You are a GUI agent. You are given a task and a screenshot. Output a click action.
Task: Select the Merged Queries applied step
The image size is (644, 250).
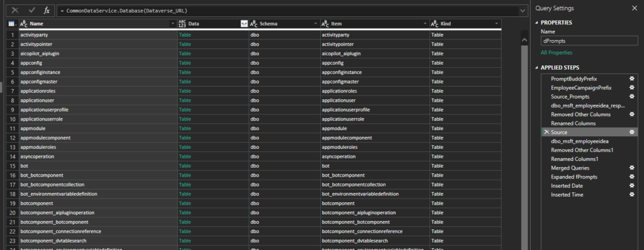click(x=570, y=168)
